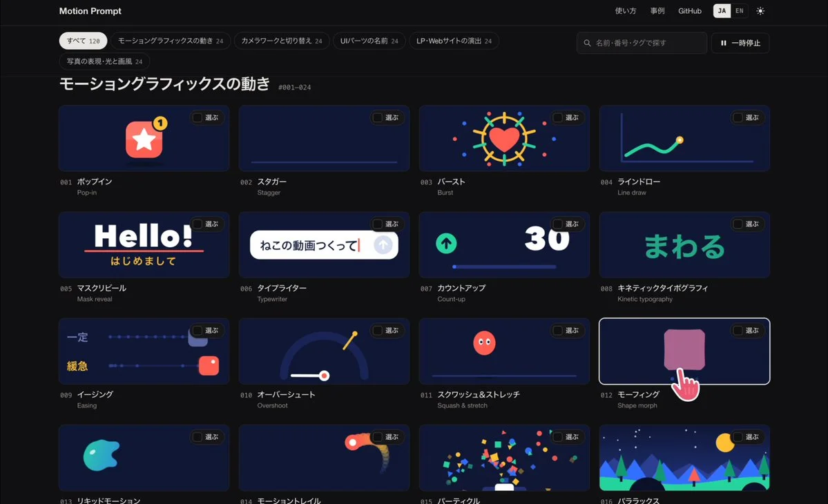Select モーショングラフィックスの動き filter tab
This screenshot has width=828, height=504.
coord(170,41)
